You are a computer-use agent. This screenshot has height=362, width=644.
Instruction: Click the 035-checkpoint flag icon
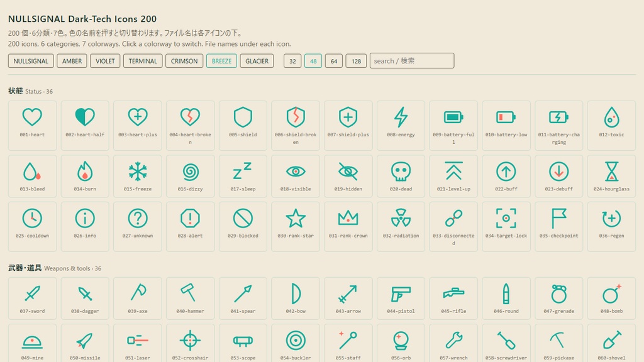coord(559,218)
